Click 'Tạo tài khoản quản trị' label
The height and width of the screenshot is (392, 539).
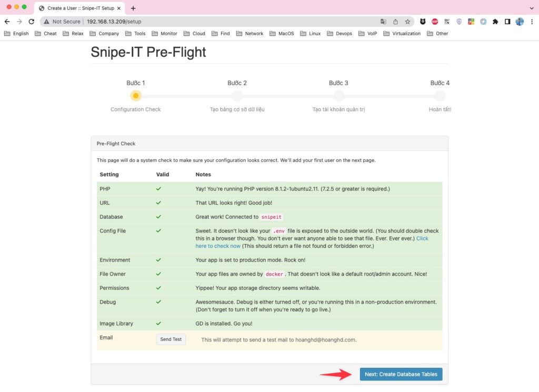pyautogui.click(x=338, y=109)
